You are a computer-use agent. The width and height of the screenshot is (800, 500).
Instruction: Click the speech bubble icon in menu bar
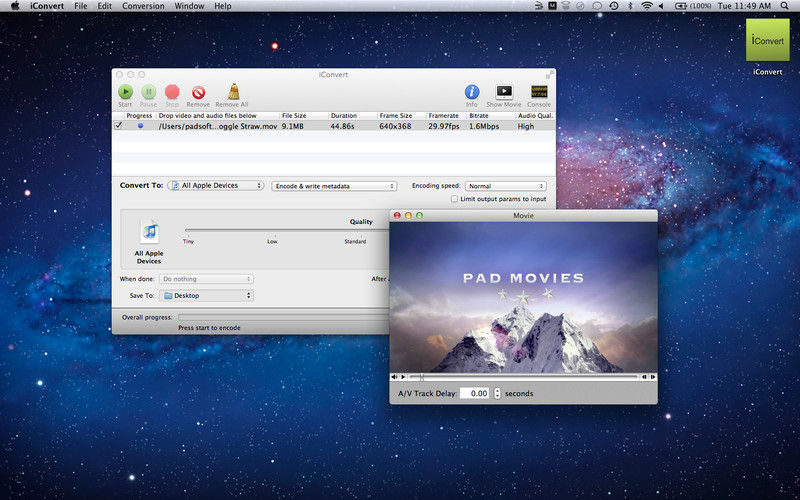click(x=597, y=6)
